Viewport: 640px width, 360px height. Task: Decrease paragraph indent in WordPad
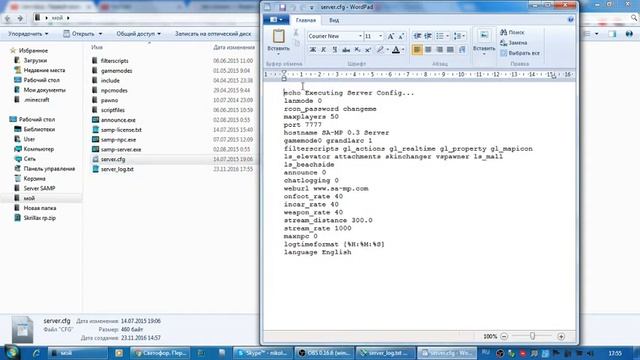click(x=417, y=36)
